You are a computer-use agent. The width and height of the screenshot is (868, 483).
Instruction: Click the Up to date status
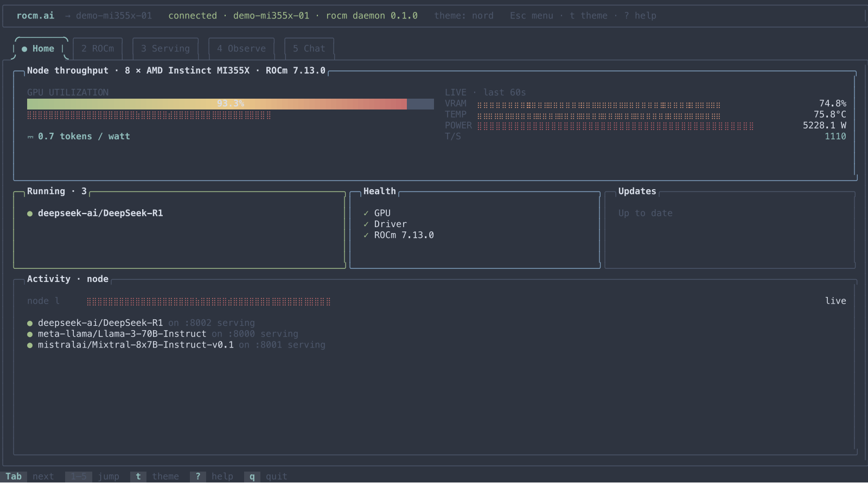(x=646, y=214)
